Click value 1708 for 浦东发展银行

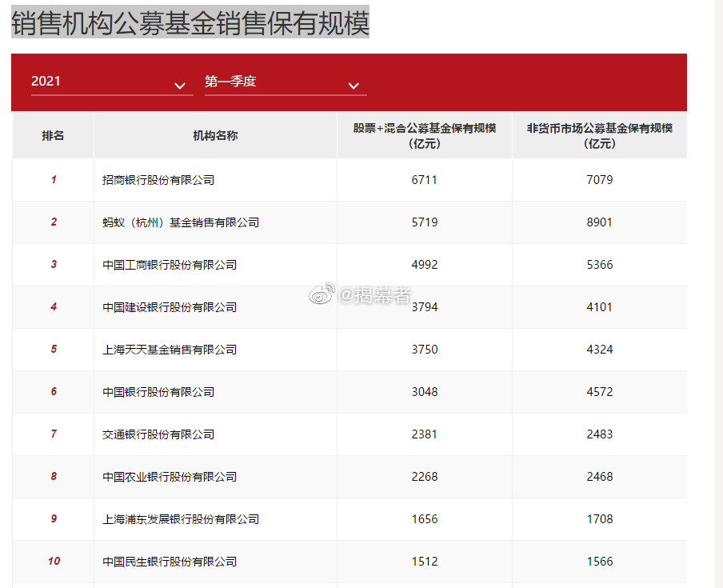599,519
